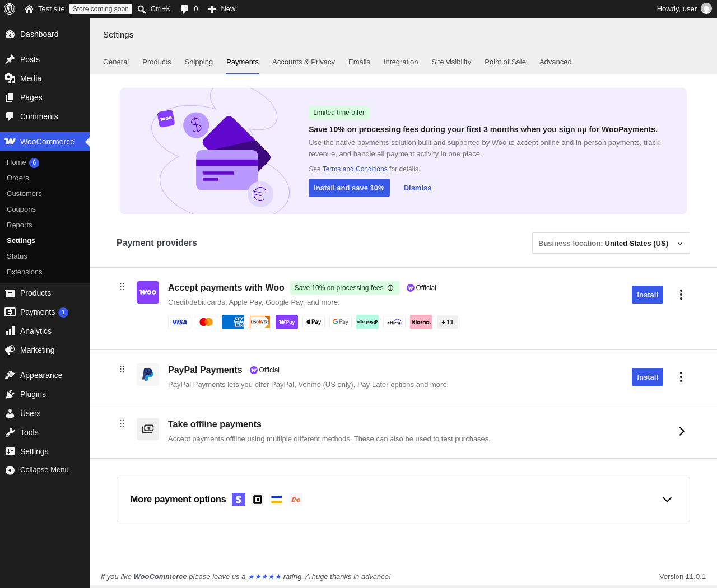The height and width of the screenshot is (588, 717).
Task: Click the Users person icon
Action: tap(10, 413)
